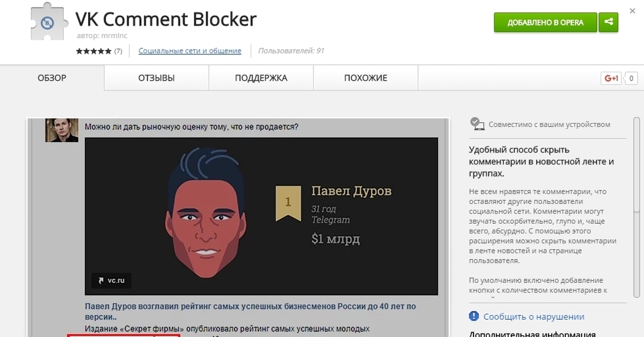Screen dimensions: 644x337
Task: Click the G+ counter showing 0
Action: coord(630,78)
